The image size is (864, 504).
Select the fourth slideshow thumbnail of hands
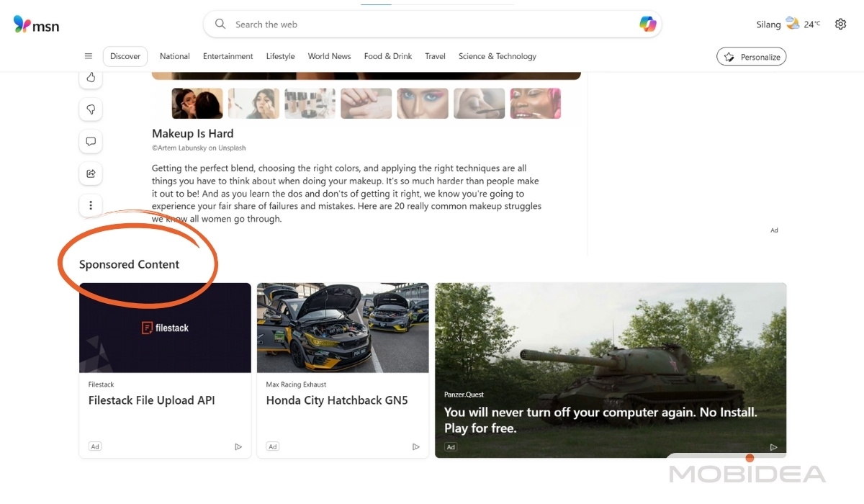tap(366, 104)
